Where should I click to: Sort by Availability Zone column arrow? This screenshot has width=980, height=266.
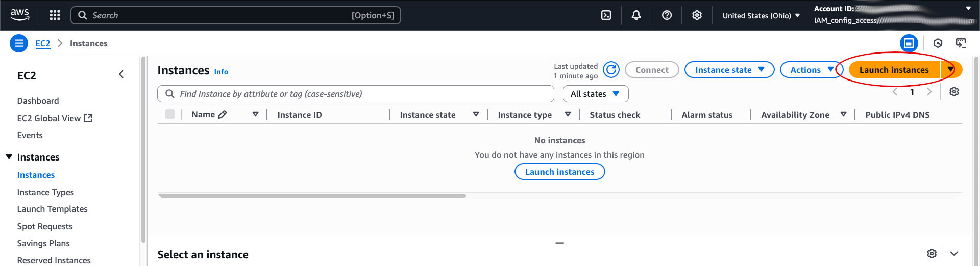tap(843, 115)
